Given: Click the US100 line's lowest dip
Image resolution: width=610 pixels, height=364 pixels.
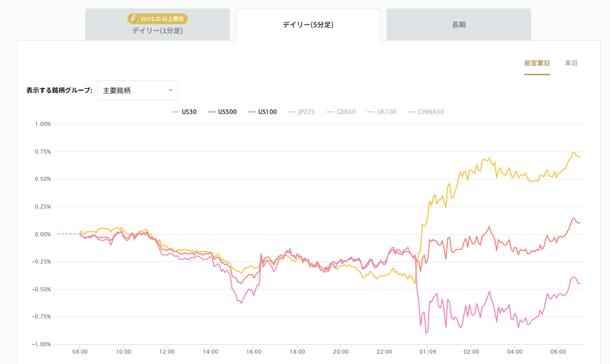Looking at the screenshot, I should [426, 333].
